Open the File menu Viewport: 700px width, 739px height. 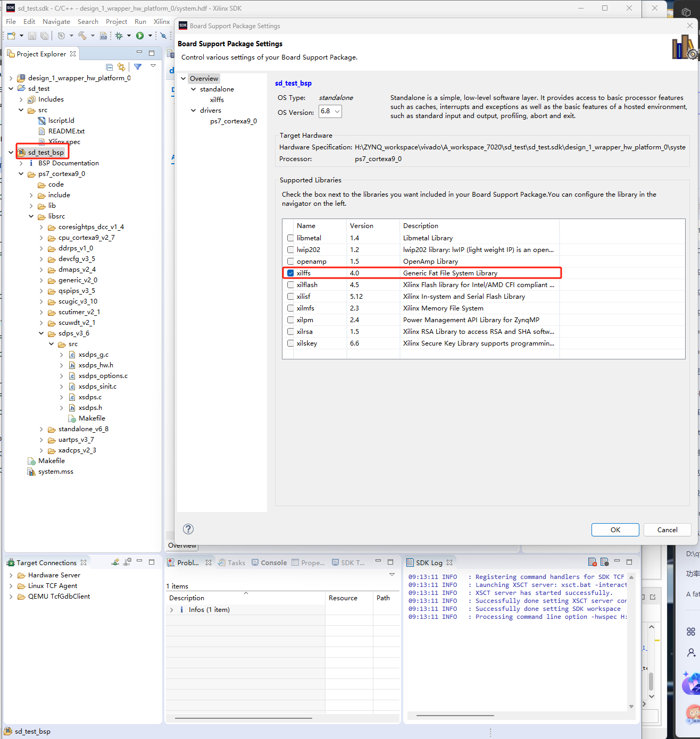click(x=11, y=22)
